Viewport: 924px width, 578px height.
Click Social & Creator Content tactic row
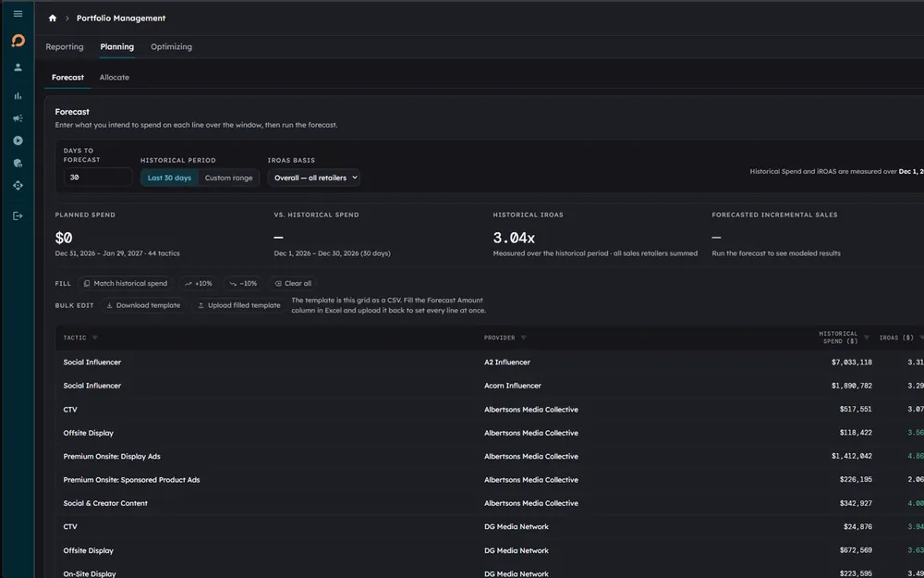[105, 503]
